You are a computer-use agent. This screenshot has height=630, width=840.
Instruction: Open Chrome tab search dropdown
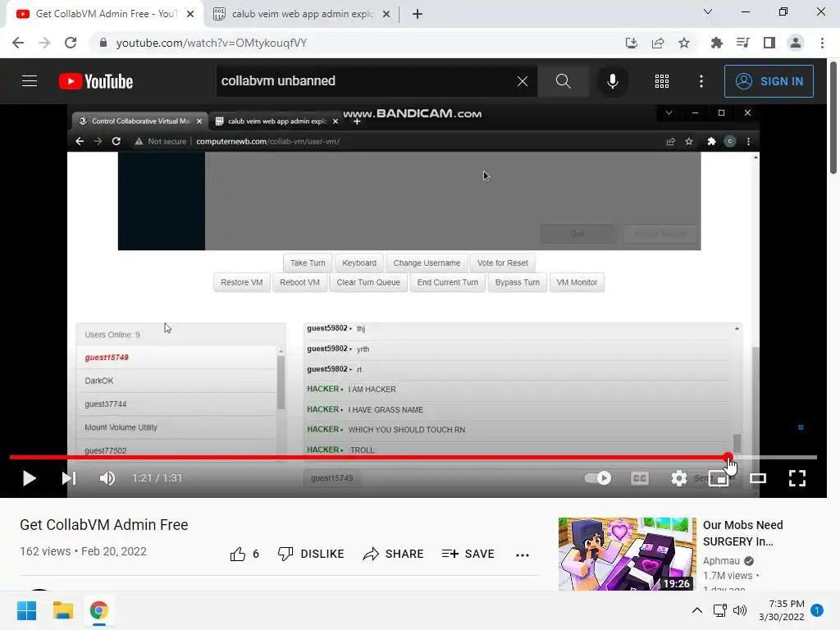708,11
